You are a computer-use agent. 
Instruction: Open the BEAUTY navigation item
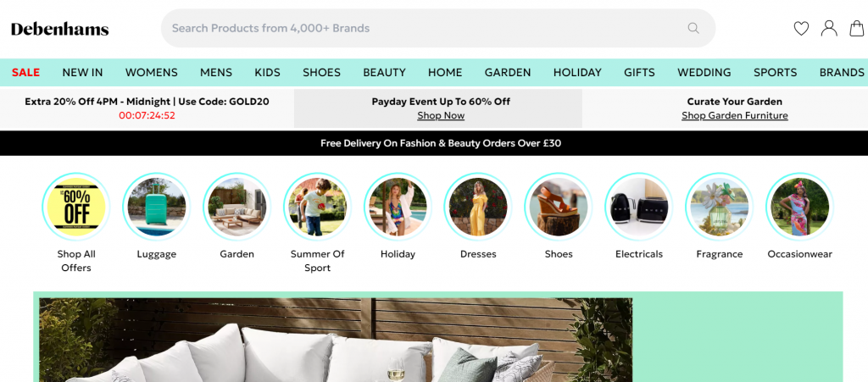[384, 73]
